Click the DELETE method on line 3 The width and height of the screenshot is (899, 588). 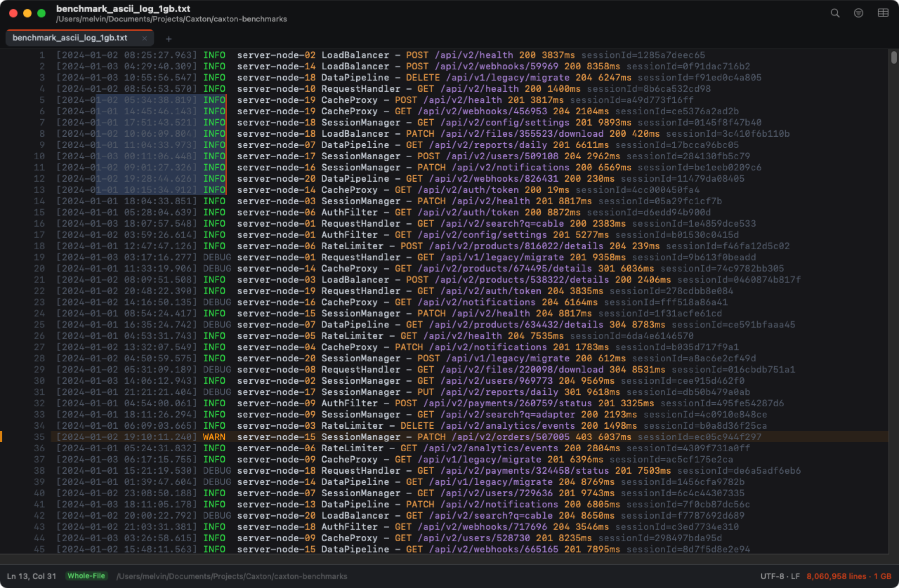coord(423,77)
